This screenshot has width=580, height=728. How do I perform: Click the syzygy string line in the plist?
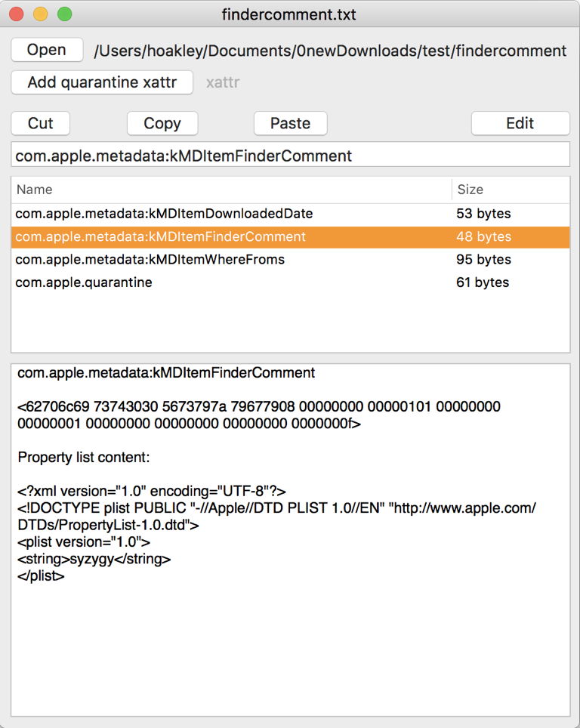[x=94, y=559]
